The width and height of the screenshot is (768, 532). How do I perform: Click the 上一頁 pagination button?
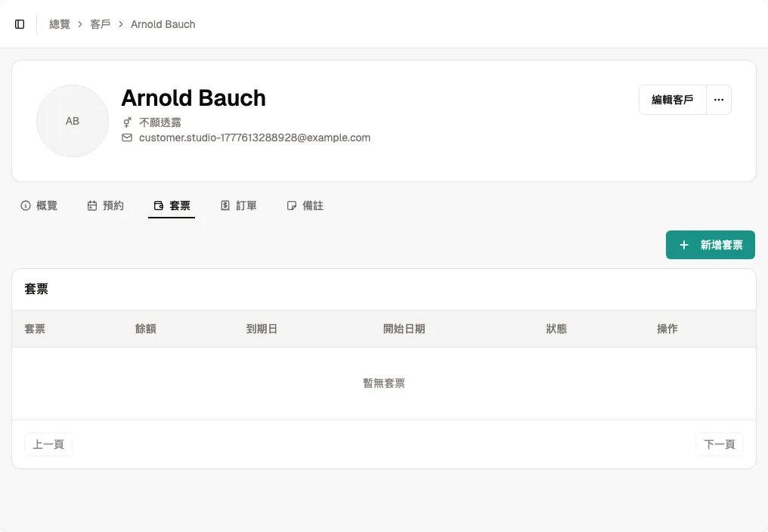click(48, 444)
